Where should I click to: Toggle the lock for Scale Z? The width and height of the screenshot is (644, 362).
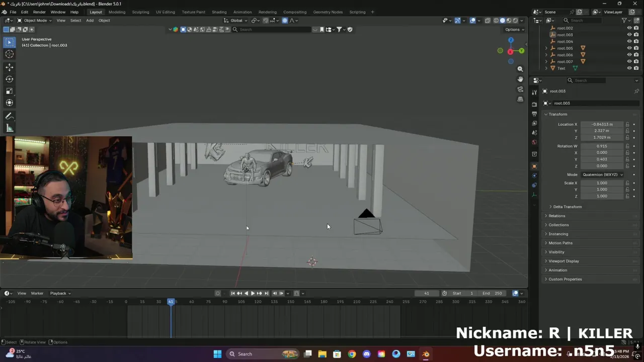tap(627, 196)
